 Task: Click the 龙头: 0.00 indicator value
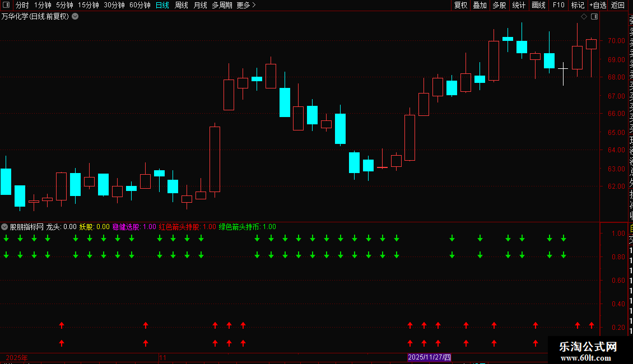point(61,227)
